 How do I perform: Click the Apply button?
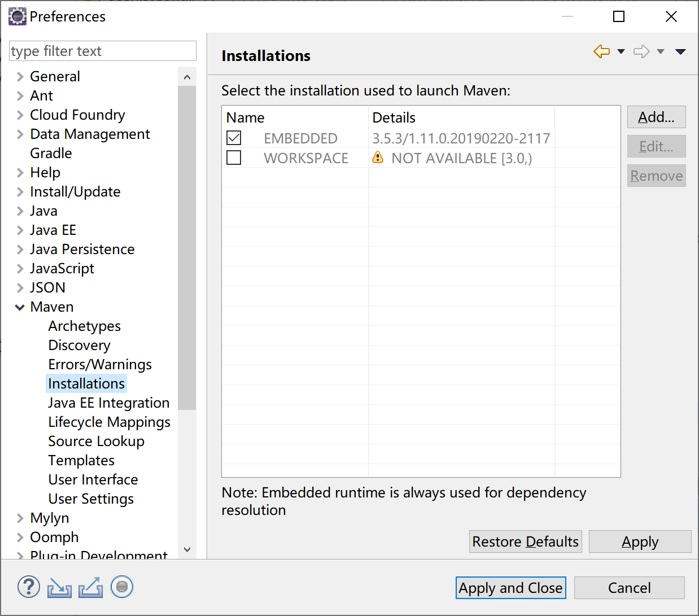tap(640, 541)
